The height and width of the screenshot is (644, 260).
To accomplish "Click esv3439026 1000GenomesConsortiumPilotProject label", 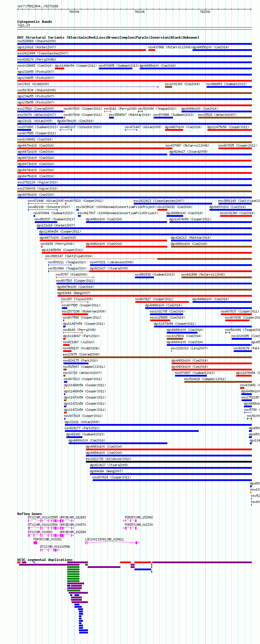I will tap(116, 207).
